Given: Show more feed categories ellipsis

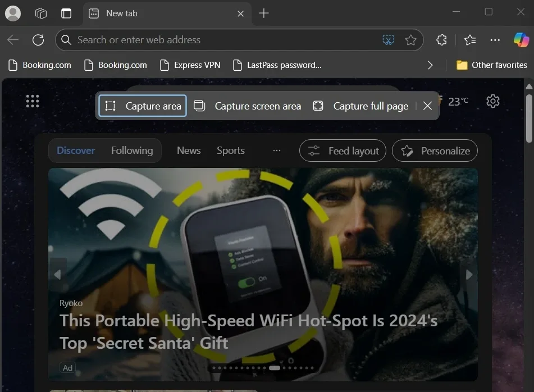Looking at the screenshot, I should pyautogui.click(x=277, y=151).
